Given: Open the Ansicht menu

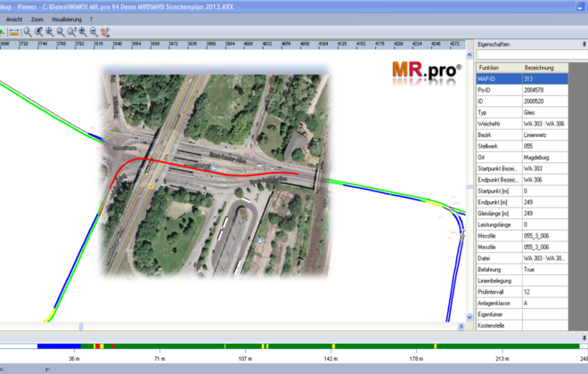Looking at the screenshot, I should tap(14, 19).
